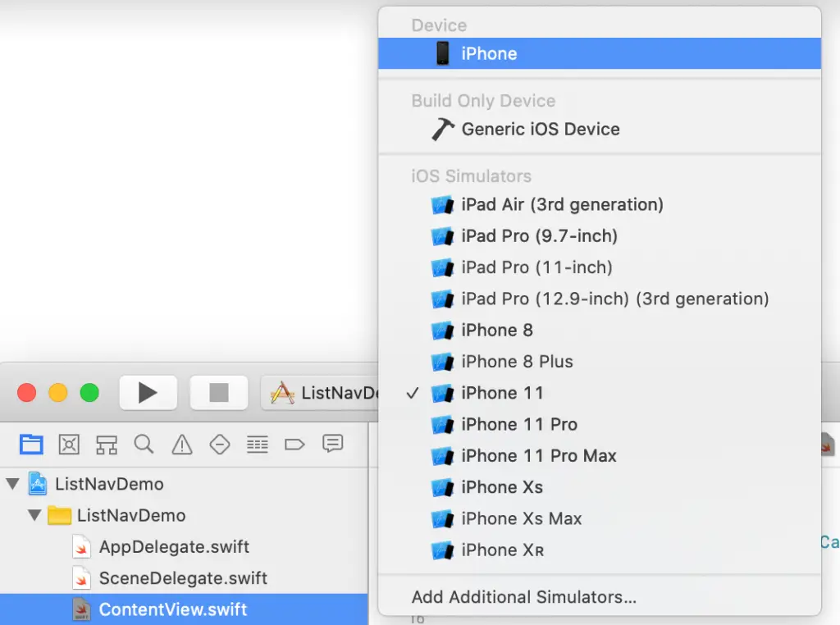840x625 pixels.
Task: Stop the running build
Action: click(218, 393)
